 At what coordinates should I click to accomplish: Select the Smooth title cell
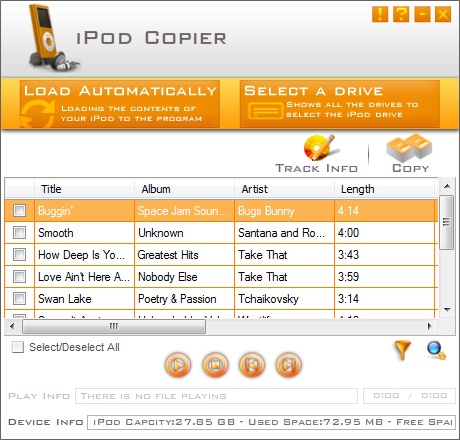pyautogui.click(x=84, y=233)
